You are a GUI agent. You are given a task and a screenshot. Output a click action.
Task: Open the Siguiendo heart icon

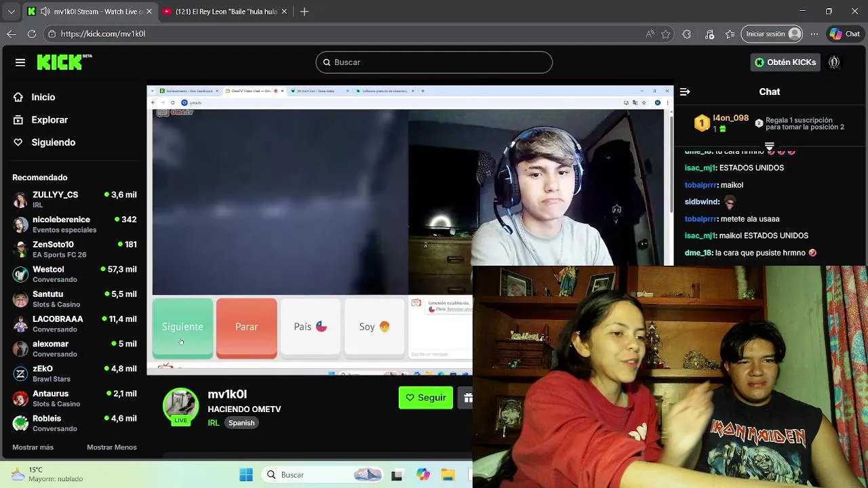[x=18, y=142]
